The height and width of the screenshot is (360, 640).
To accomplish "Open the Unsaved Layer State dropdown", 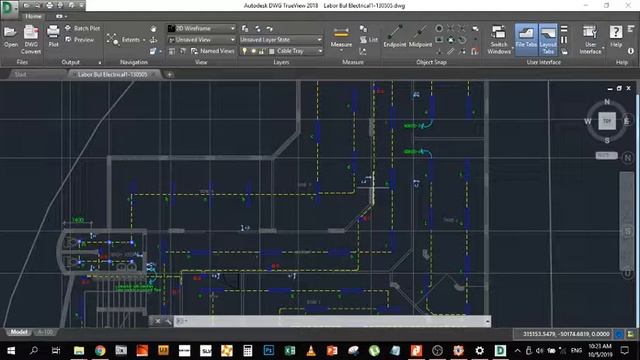I will coord(281,40).
